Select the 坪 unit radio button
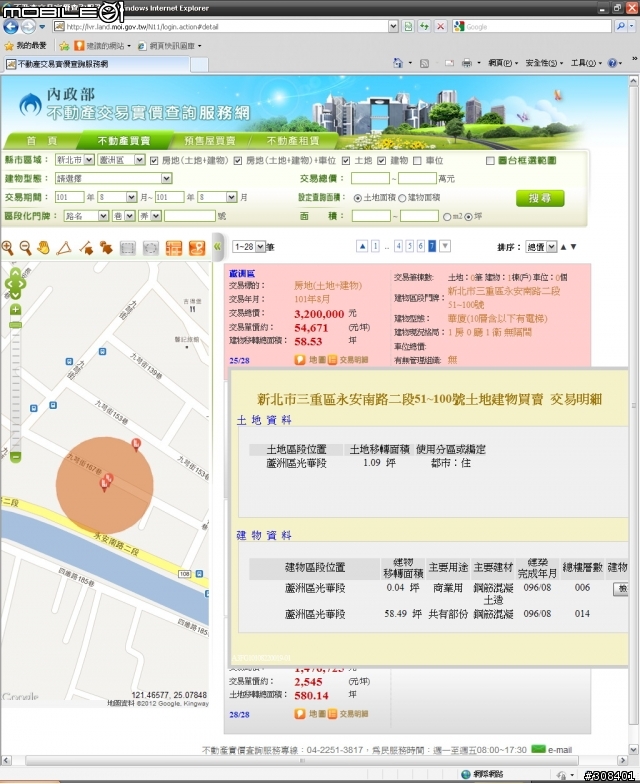Viewport: 640px width, 784px height. click(468, 216)
